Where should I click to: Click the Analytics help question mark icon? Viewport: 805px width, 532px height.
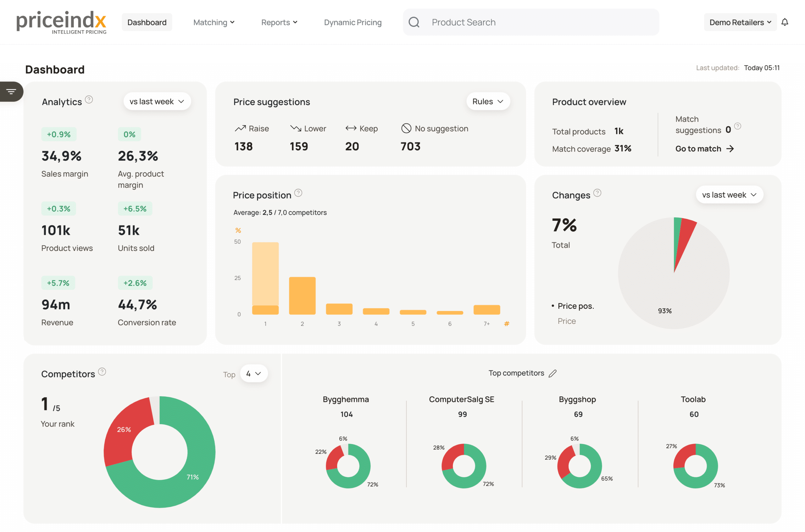tap(89, 99)
